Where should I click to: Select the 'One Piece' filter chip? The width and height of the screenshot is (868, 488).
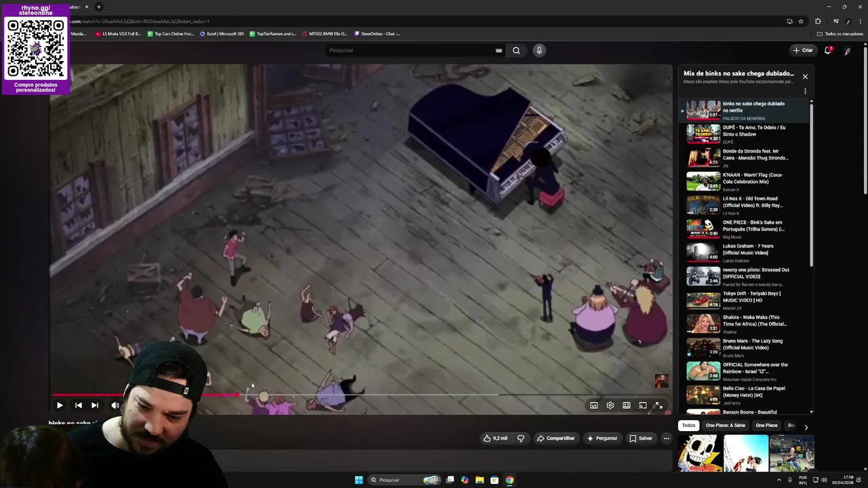766,426
